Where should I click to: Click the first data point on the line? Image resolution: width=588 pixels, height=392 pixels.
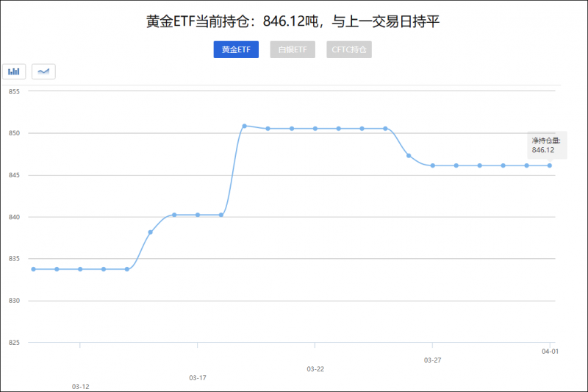(x=33, y=269)
